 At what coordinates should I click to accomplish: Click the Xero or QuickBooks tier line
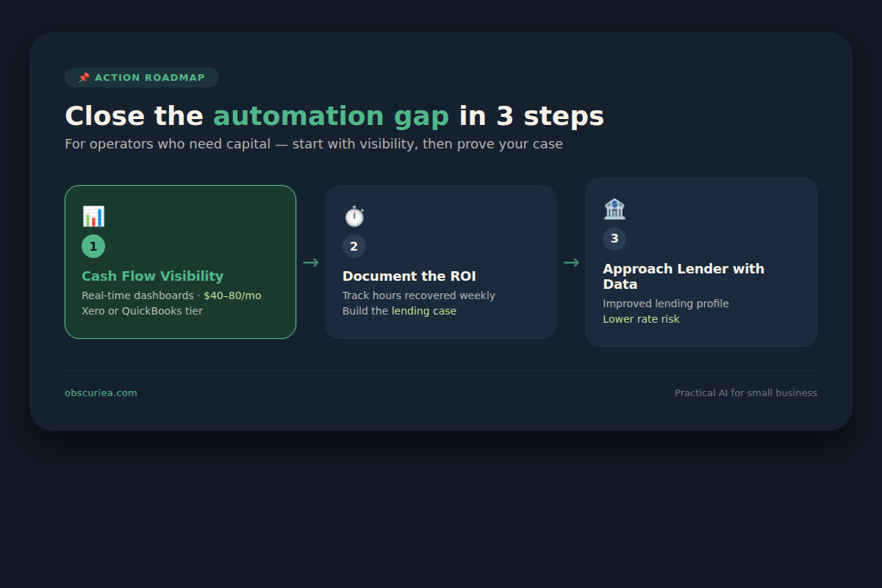pyautogui.click(x=142, y=311)
